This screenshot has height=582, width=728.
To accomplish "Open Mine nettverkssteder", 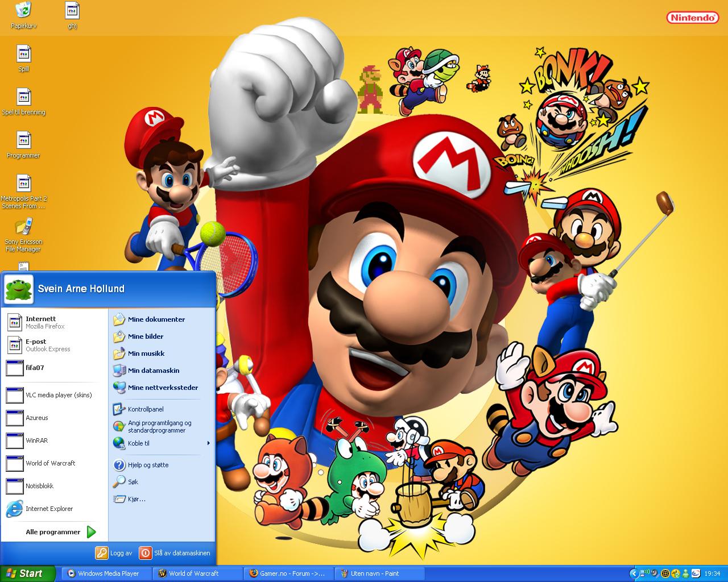I will click(162, 388).
